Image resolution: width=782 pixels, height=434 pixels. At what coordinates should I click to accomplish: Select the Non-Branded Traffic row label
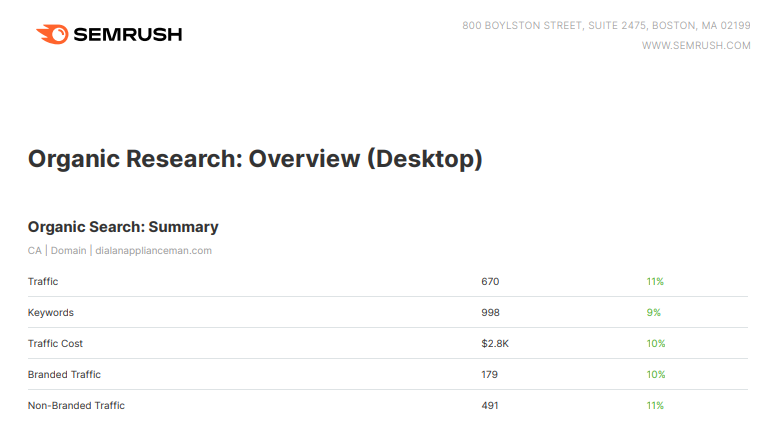76,406
